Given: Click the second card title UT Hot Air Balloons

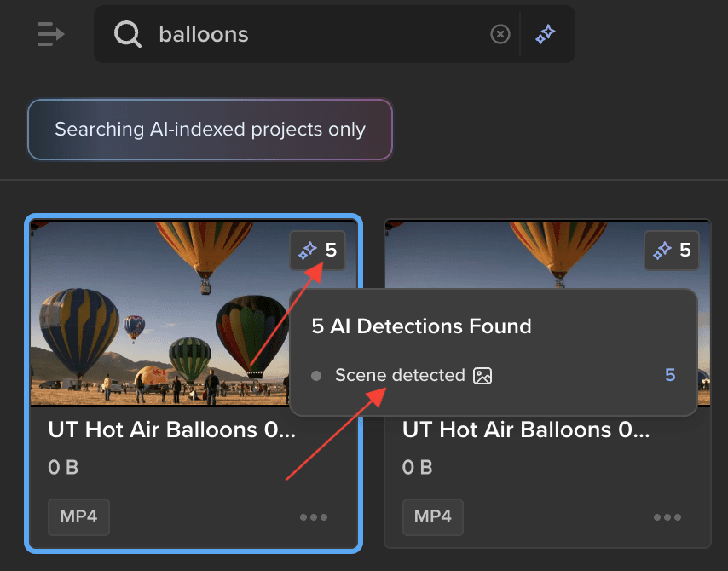Looking at the screenshot, I should pyautogui.click(x=526, y=430).
